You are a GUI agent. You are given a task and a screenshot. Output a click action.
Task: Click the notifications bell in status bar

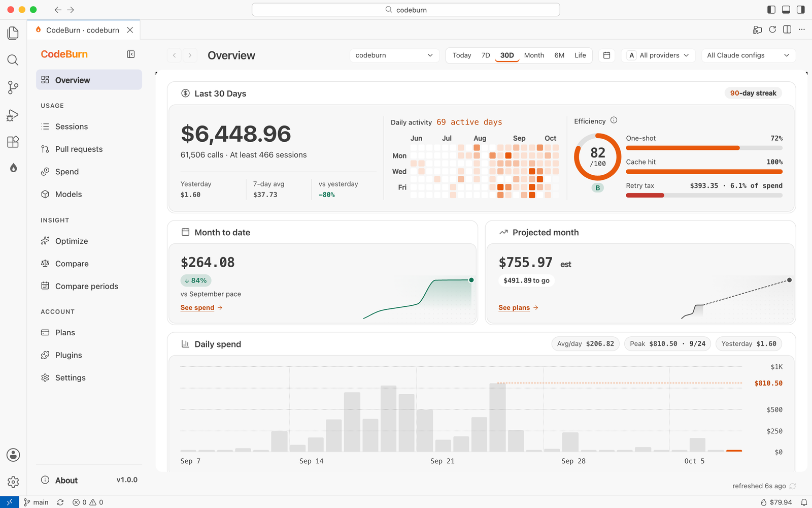click(x=804, y=502)
